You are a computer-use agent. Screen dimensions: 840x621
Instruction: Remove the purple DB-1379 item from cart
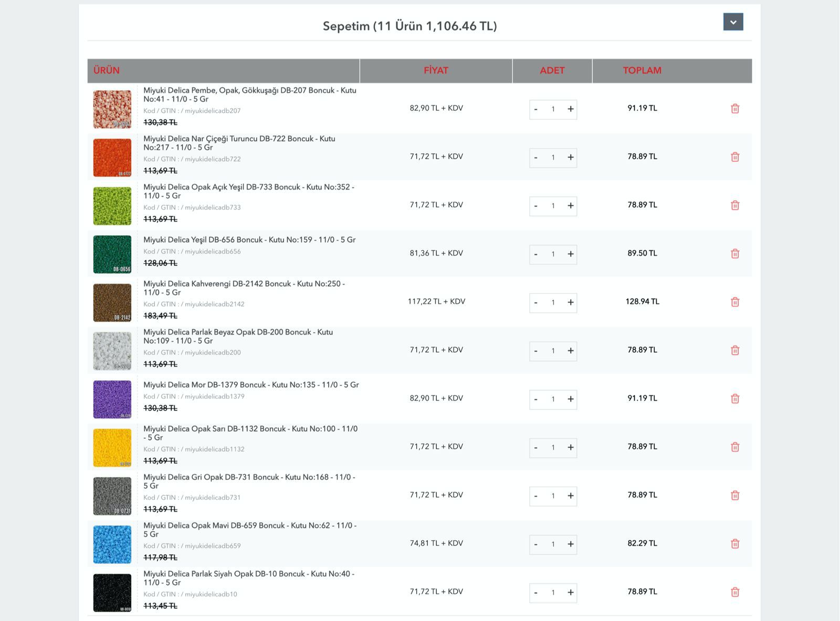(734, 398)
